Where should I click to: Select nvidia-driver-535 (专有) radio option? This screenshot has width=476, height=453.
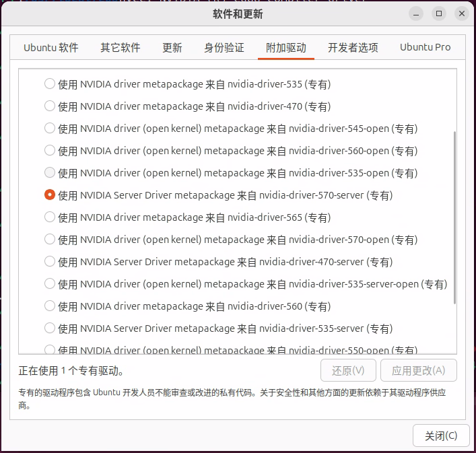(x=49, y=83)
